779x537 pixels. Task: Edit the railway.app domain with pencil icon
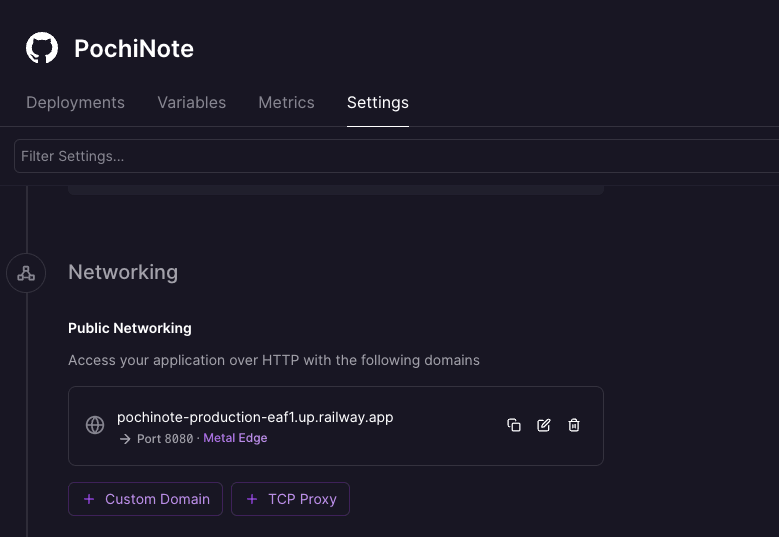pos(544,425)
